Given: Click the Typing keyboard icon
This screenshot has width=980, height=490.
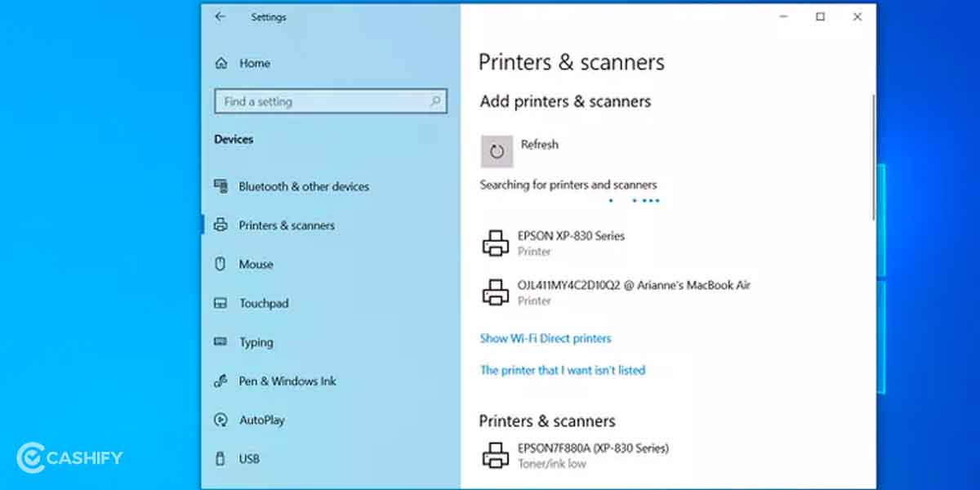Looking at the screenshot, I should click(x=220, y=342).
